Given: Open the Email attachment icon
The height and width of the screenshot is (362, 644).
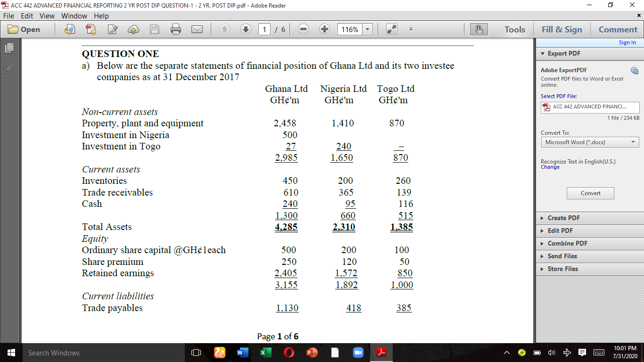Looking at the screenshot, I should tap(198, 29).
